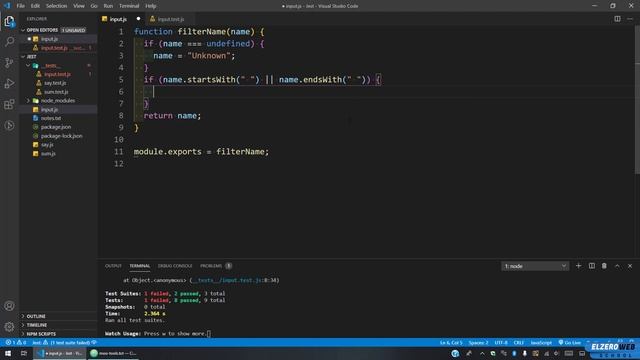Split the editor to the right
This screenshot has width=640, height=360.
coord(617,19)
